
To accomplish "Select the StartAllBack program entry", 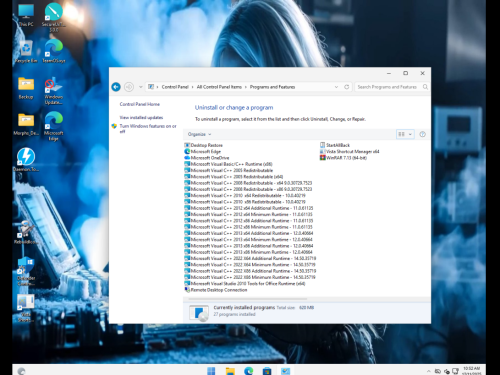I will (335, 145).
